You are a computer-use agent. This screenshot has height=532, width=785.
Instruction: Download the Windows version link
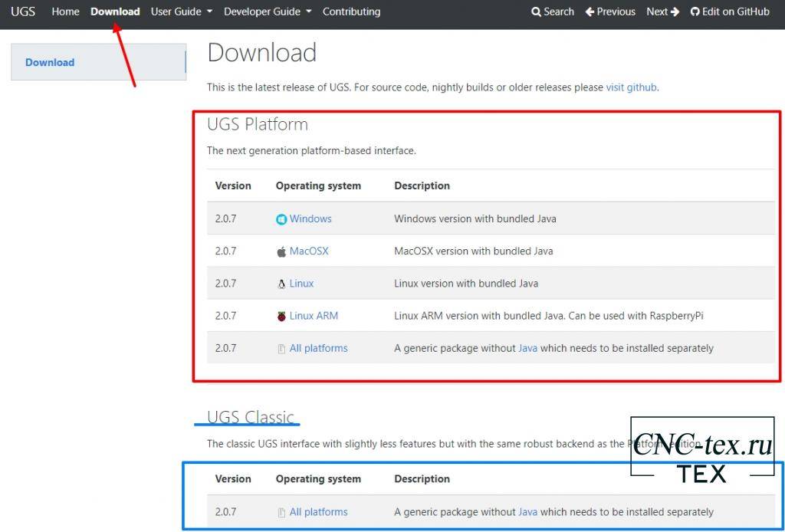coord(310,219)
